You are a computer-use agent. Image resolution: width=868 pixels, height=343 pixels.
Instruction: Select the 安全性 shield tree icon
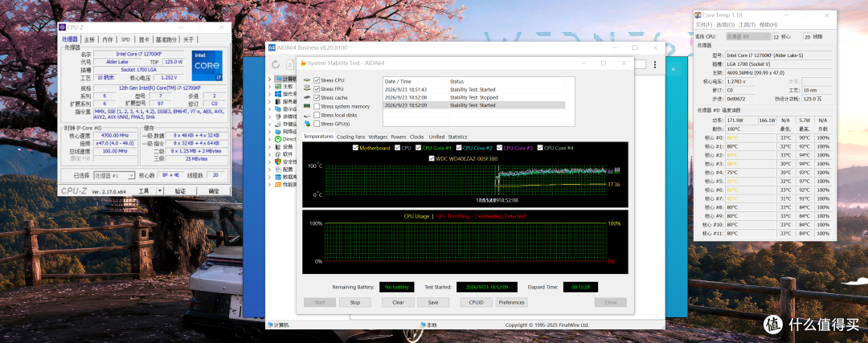coord(278,162)
